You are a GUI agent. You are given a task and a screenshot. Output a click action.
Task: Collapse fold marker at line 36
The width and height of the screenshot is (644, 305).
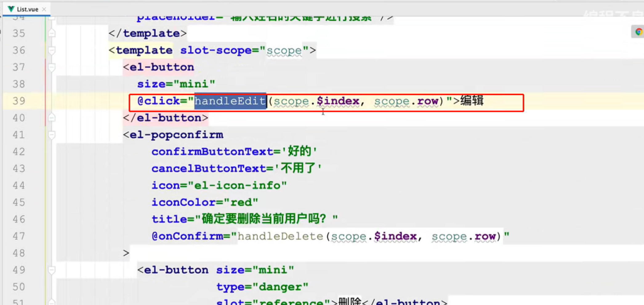coord(52,50)
